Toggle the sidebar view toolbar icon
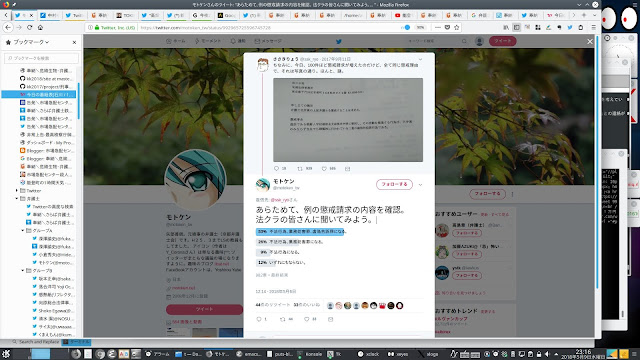 [516, 27]
